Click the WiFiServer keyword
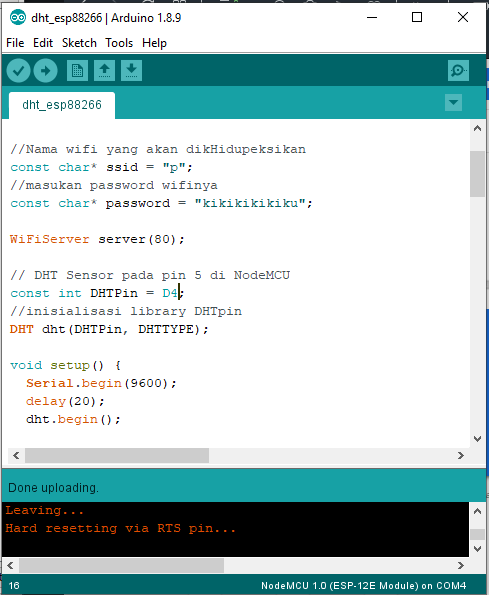Viewport: 489px width, 595px height. pyautogui.click(x=50, y=239)
